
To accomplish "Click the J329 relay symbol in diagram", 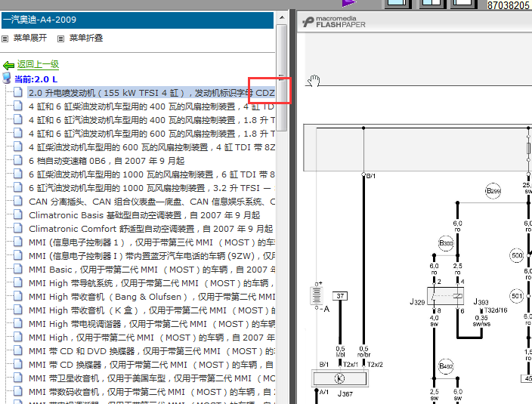I will (x=446, y=296).
